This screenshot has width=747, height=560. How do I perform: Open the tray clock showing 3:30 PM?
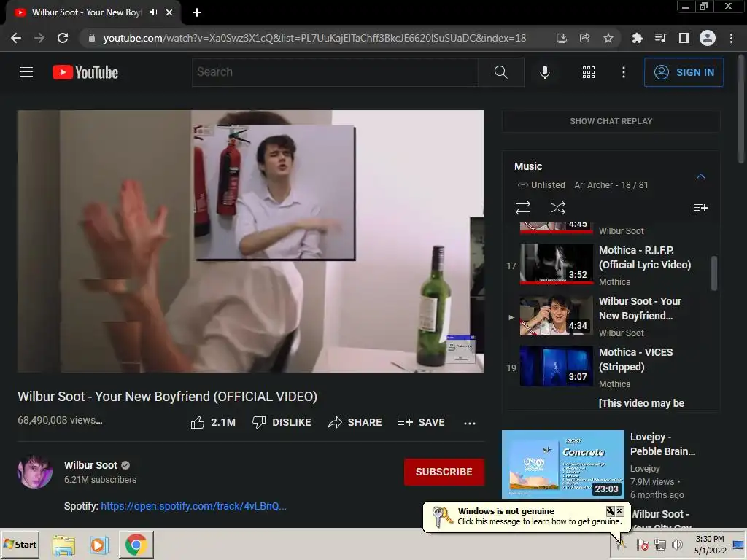[710, 544]
